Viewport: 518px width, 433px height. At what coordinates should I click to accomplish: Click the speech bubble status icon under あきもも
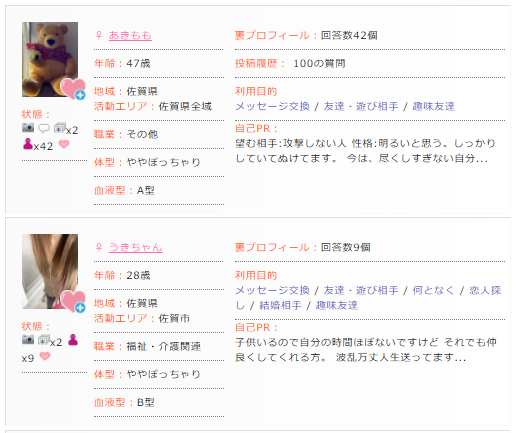click(x=44, y=128)
